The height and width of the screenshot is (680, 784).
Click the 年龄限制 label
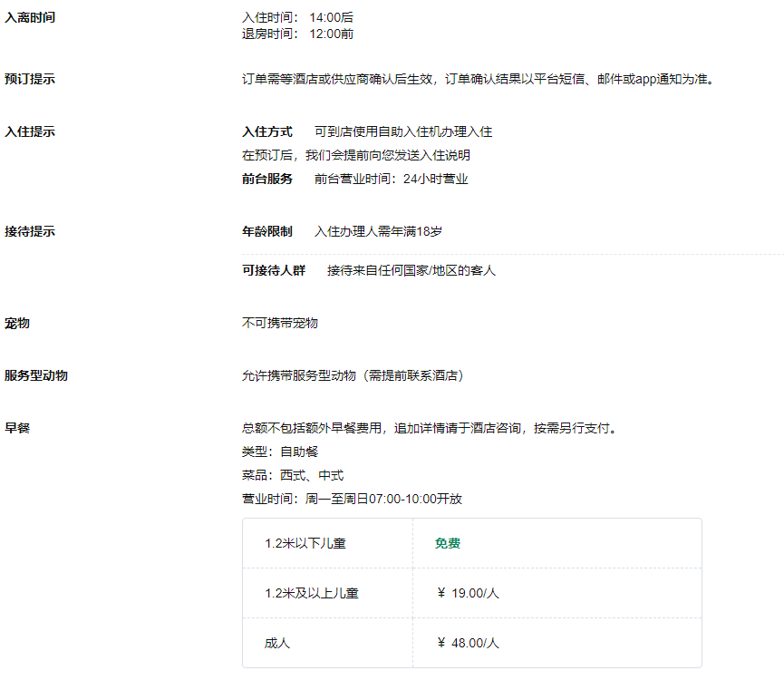267,231
